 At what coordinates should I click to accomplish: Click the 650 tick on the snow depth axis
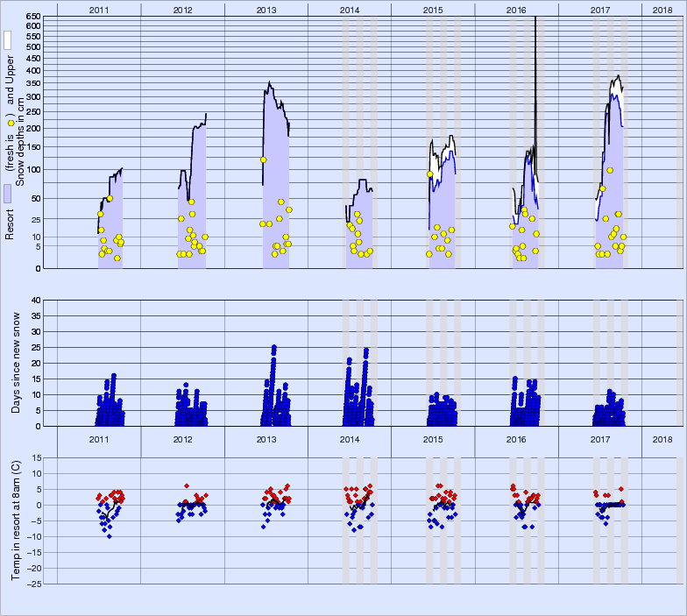point(32,17)
